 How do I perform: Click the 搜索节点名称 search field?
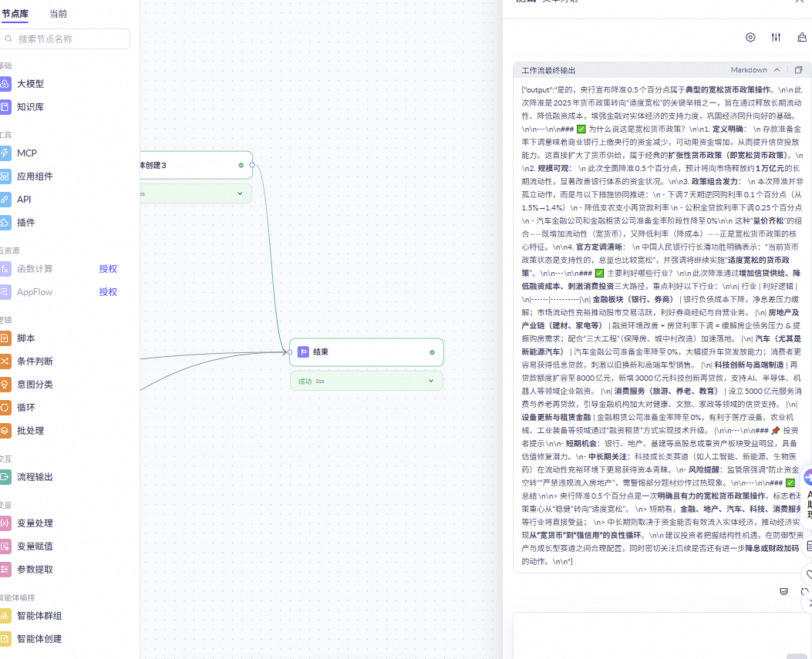[65, 39]
